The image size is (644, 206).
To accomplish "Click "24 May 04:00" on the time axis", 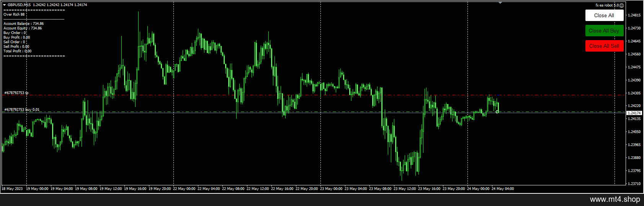I will click(503, 189).
